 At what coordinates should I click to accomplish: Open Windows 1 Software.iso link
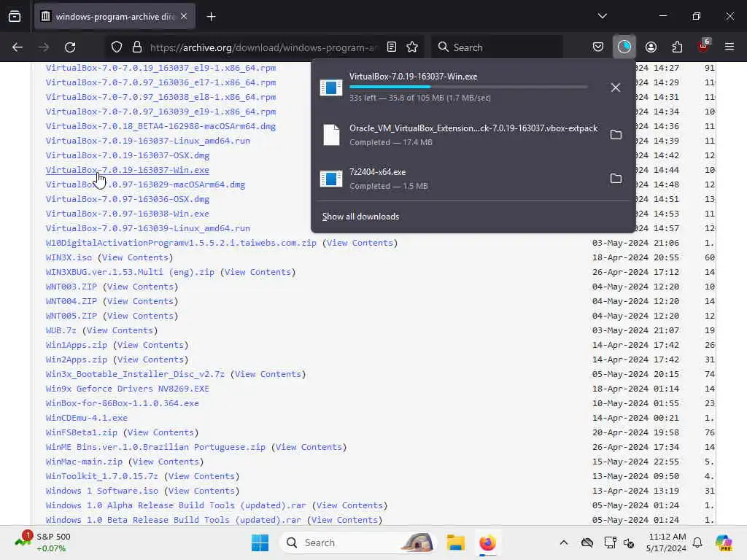[x=101, y=491]
